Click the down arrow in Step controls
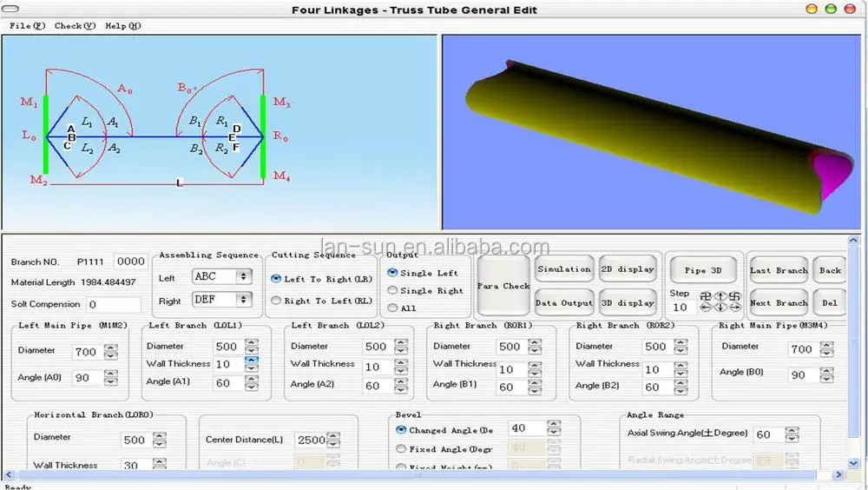 tap(720, 308)
